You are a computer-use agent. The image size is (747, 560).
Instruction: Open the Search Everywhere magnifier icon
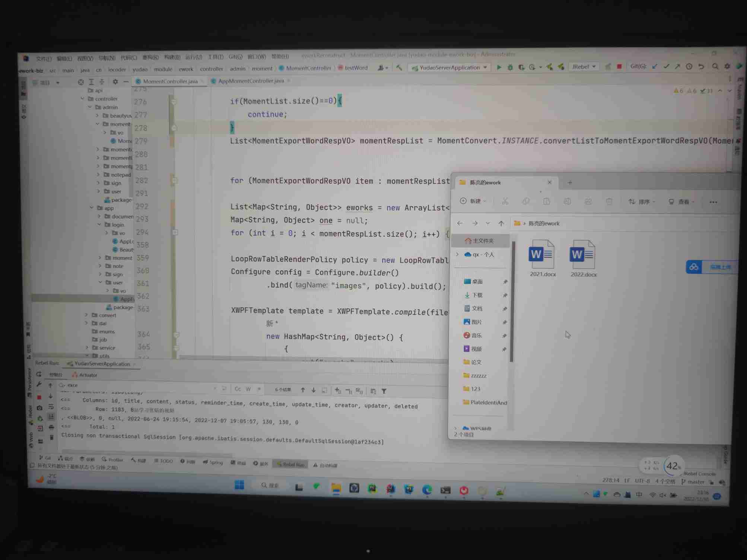[715, 66]
